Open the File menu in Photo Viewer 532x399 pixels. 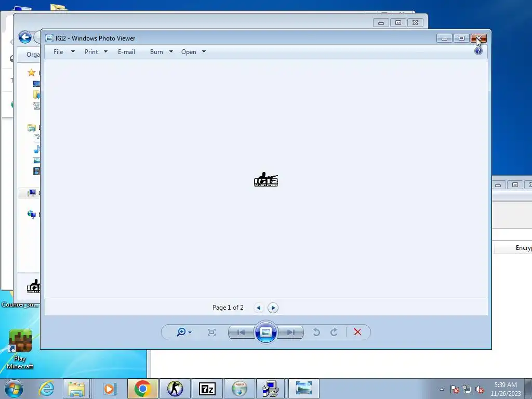tap(58, 52)
